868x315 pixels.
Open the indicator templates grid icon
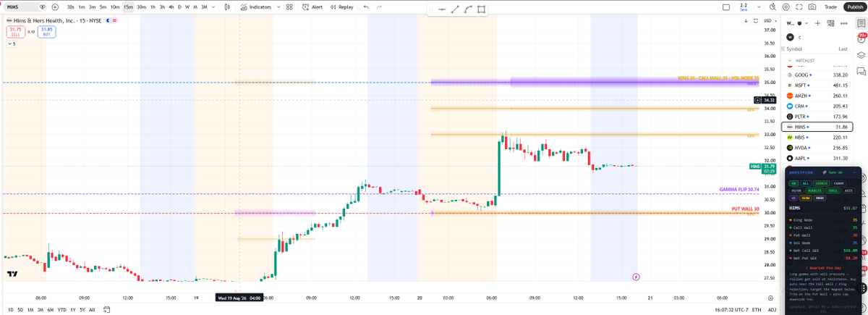tap(289, 7)
